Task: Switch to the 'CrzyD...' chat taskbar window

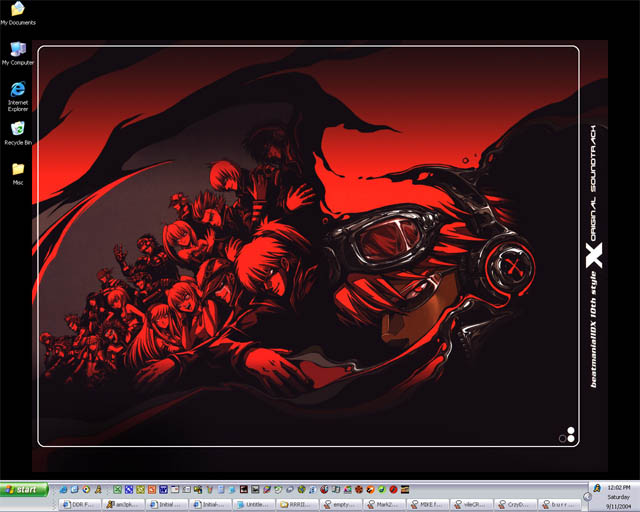Action: 516,505
